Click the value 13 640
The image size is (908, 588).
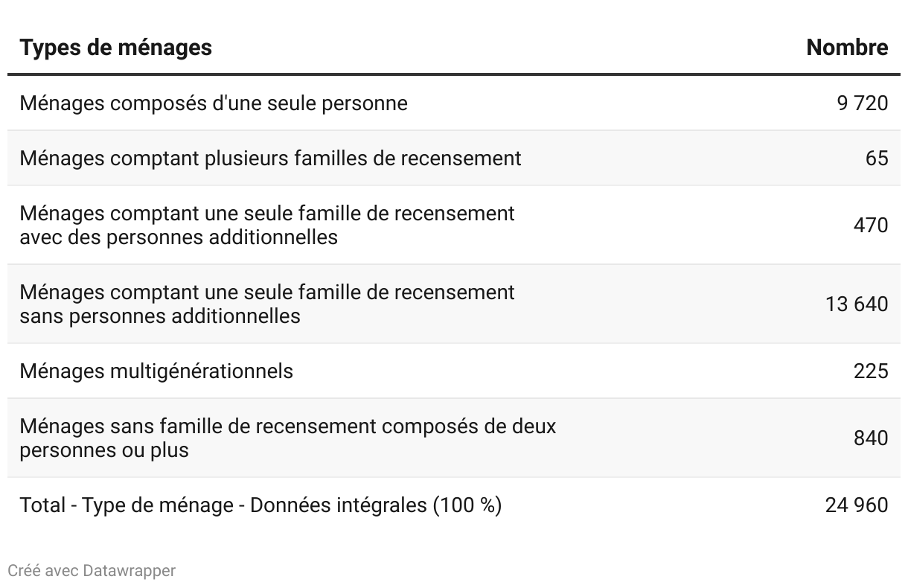(x=857, y=304)
